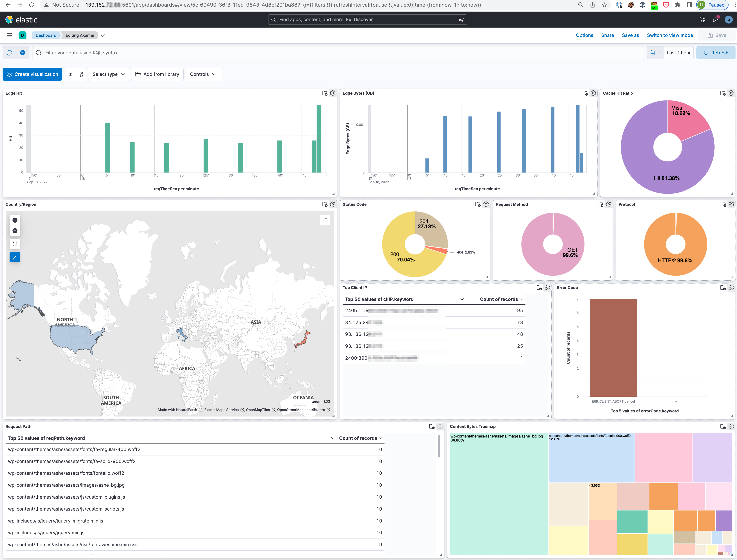Open the filter options menu toggle

tap(9, 53)
